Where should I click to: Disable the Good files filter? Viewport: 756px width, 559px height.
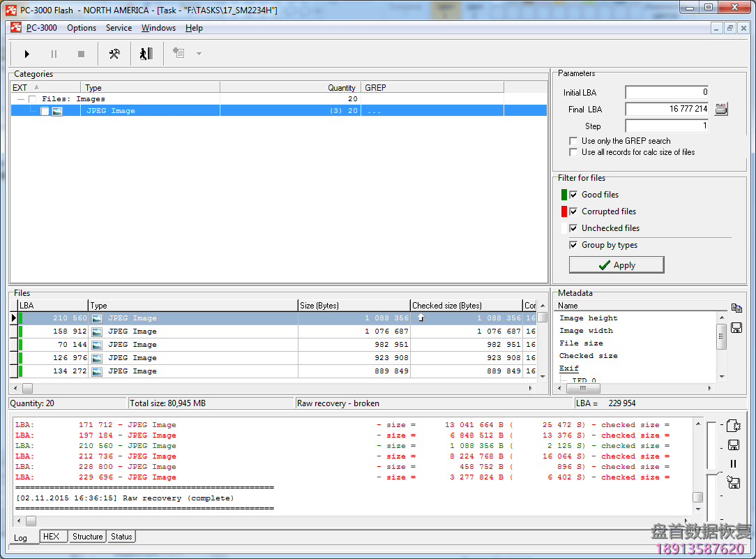coord(573,195)
